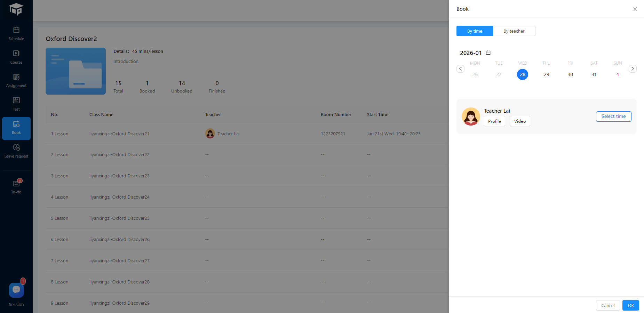View Teacher Lai's Profile
Screen dimensions: 644x313
tap(494, 121)
